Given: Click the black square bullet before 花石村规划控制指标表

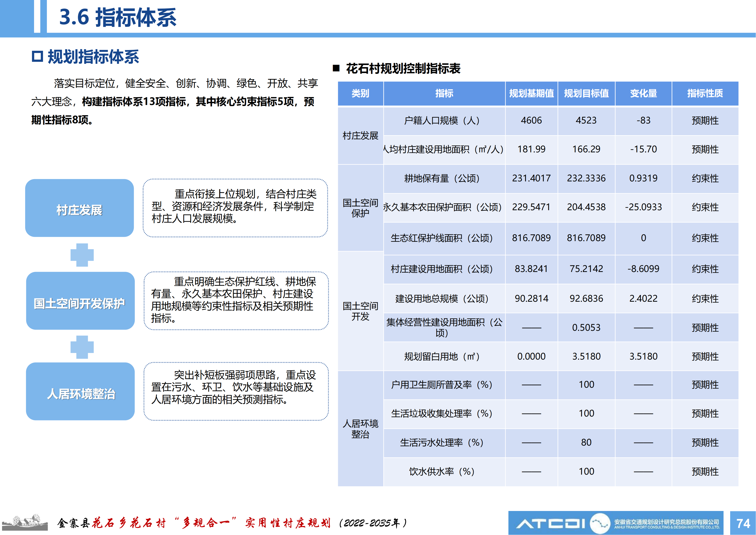Looking at the screenshot, I should [336, 68].
